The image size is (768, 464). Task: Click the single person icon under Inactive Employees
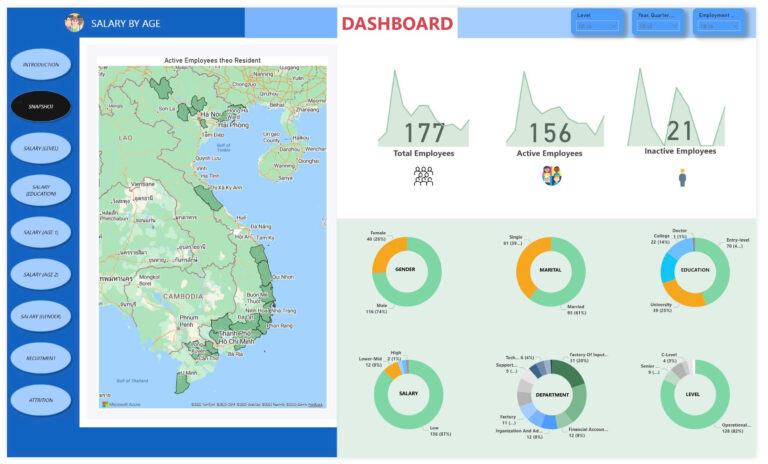point(682,176)
